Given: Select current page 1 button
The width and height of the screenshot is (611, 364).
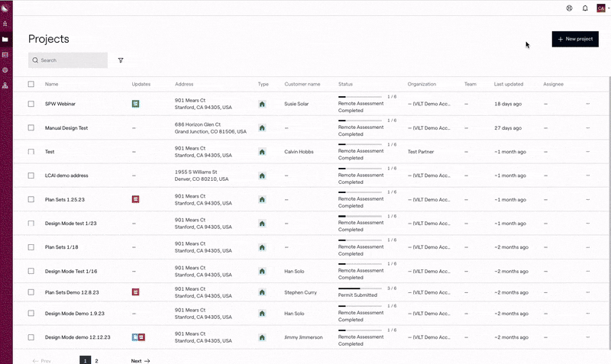Looking at the screenshot, I should pyautogui.click(x=86, y=360).
